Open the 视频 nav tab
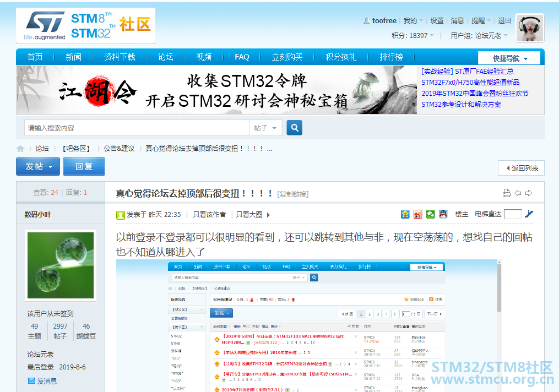559x392 pixels. [x=204, y=57]
